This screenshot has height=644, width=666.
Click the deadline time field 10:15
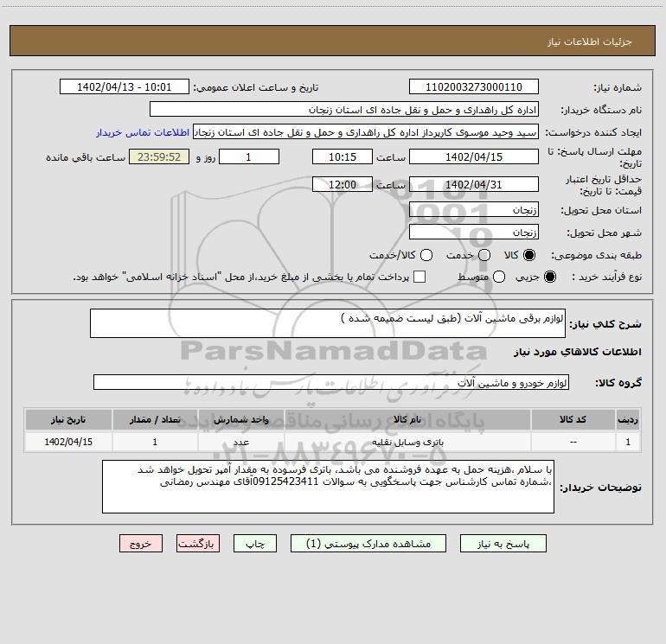click(x=343, y=156)
